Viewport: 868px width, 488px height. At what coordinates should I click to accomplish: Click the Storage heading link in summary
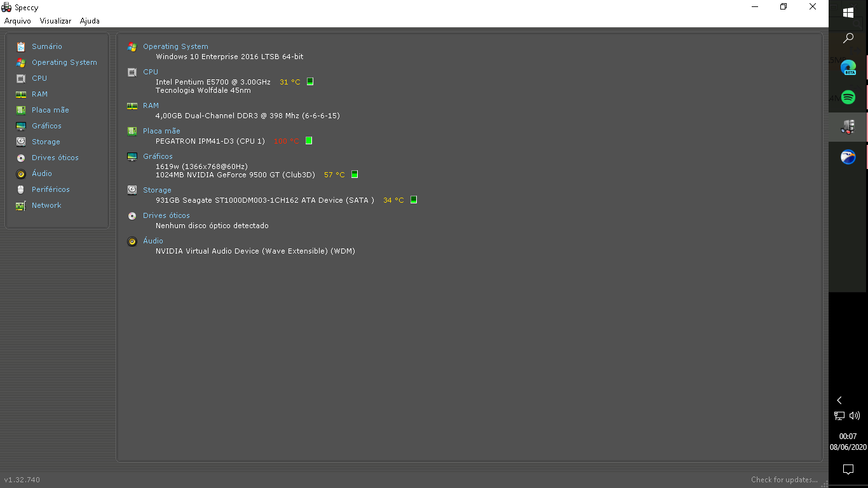(157, 190)
